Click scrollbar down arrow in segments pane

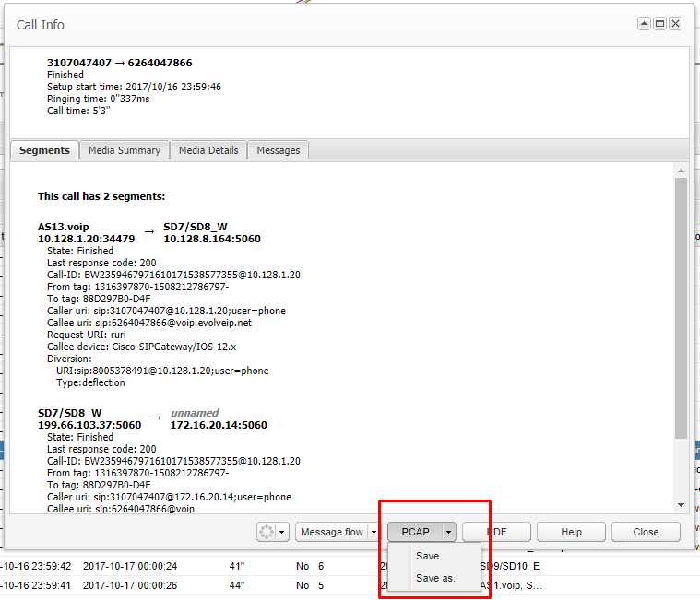click(681, 505)
